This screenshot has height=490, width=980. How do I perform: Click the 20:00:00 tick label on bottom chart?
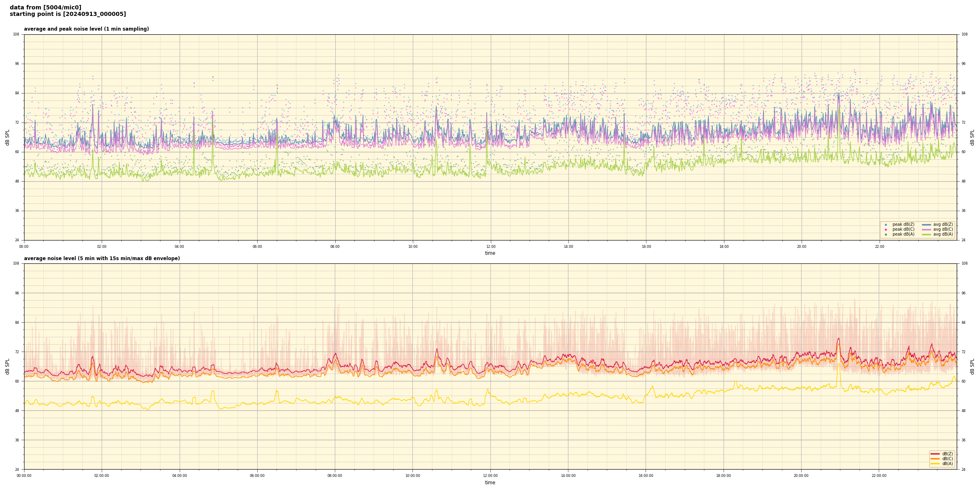click(801, 476)
